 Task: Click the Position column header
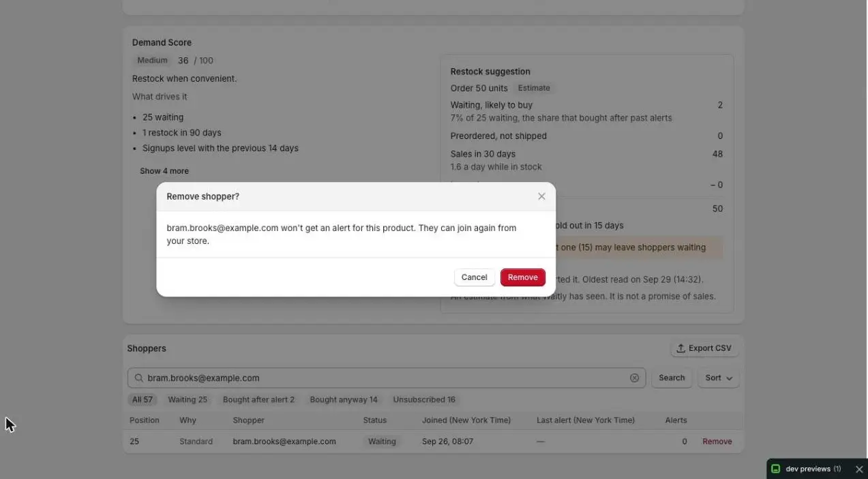tap(145, 420)
